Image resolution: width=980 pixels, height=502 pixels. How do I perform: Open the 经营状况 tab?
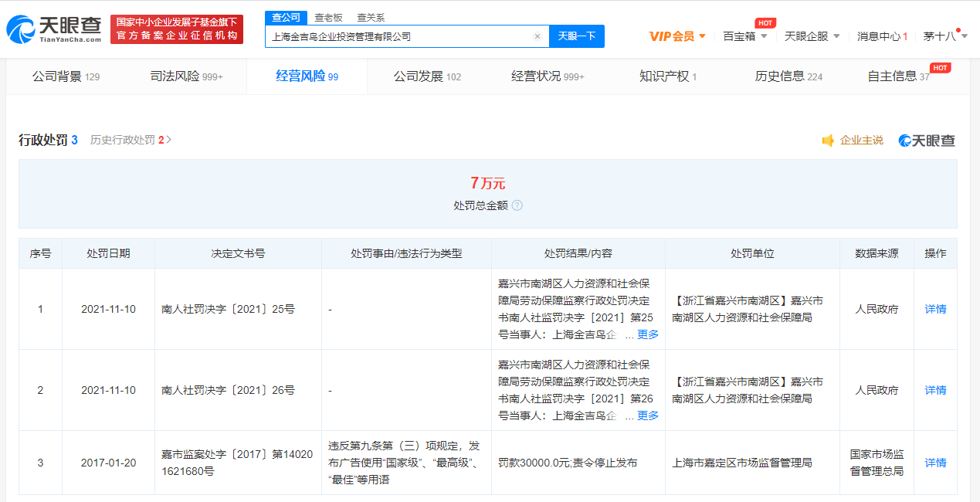coord(548,76)
